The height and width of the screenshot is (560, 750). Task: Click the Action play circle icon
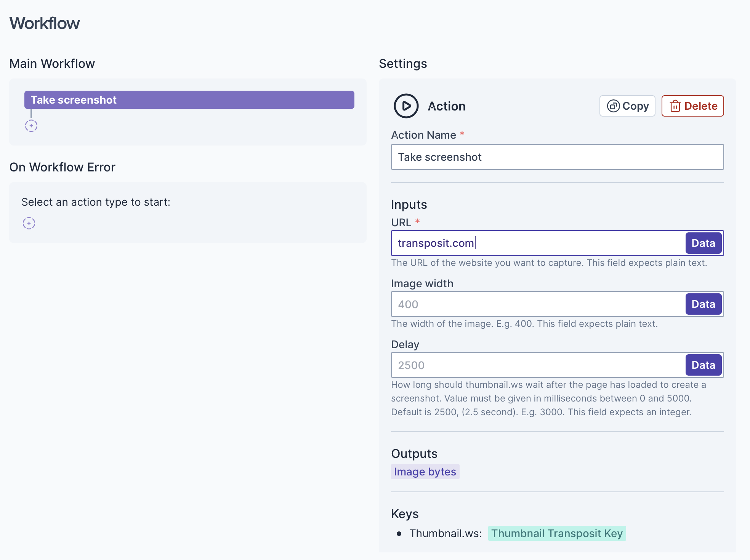[x=406, y=106]
